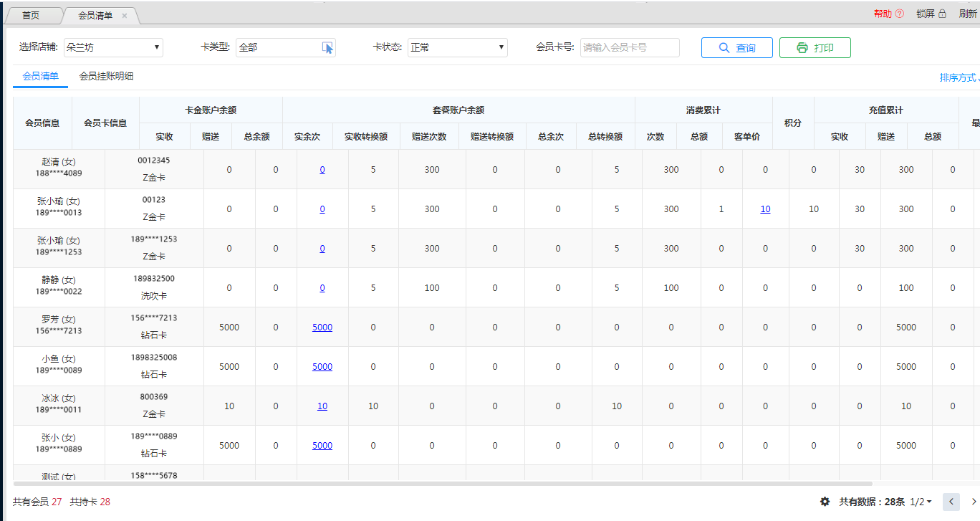Viewport: 980px width, 521px height.
Task: Open the 排序方式 sort menu
Action: (959, 77)
